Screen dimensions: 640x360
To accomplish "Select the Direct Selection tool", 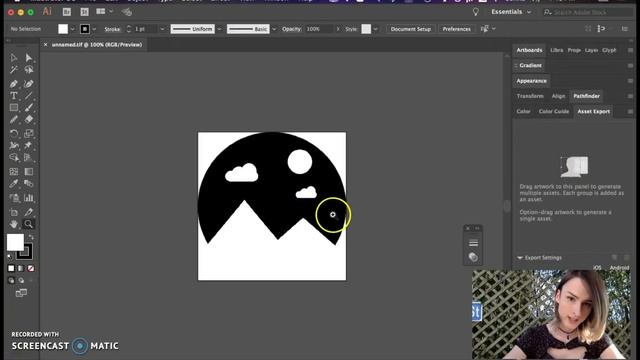I will [29, 58].
